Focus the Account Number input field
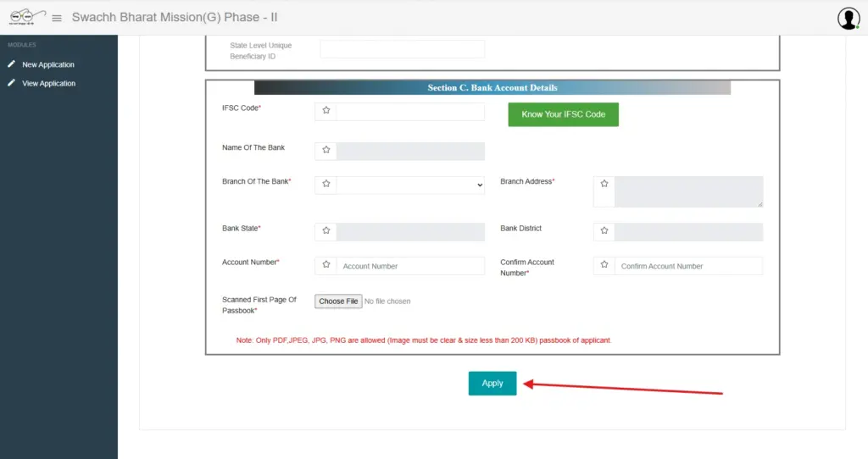 [410, 266]
